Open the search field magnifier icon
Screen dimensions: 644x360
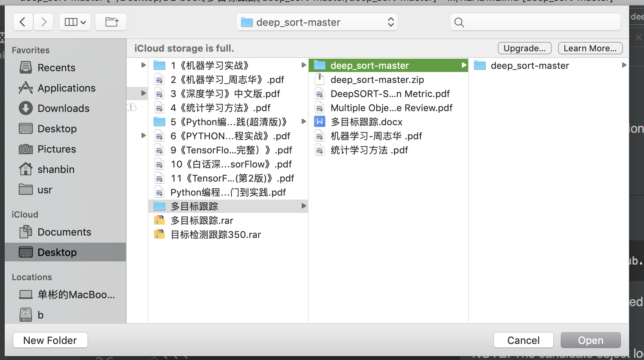pos(459,22)
